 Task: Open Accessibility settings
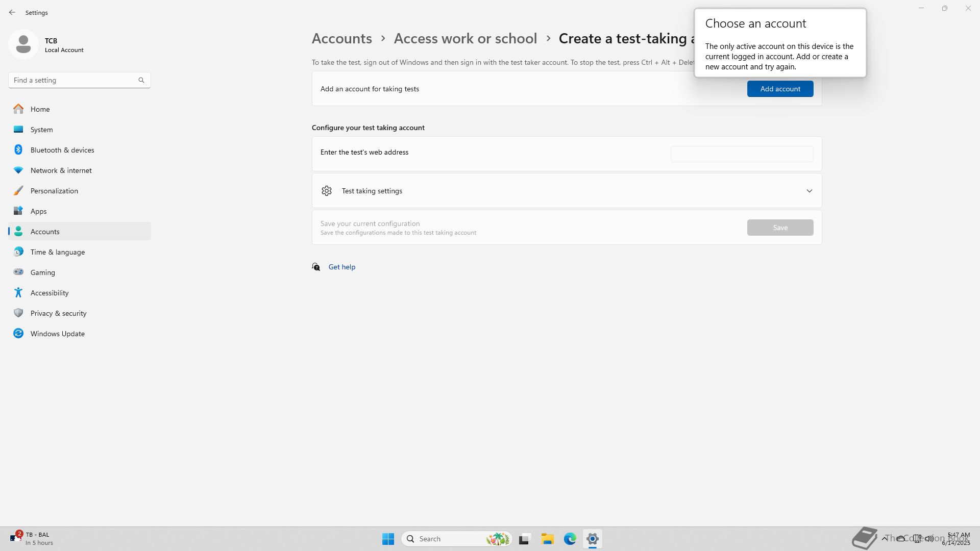pos(49,293)
